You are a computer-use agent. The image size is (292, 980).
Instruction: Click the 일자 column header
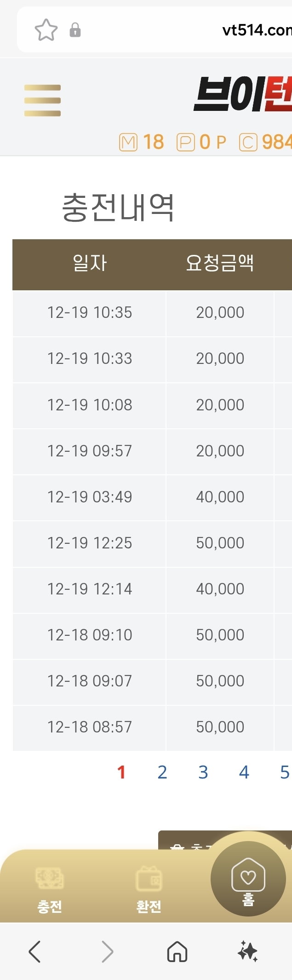pyautogui.click(x=90, y=264)
